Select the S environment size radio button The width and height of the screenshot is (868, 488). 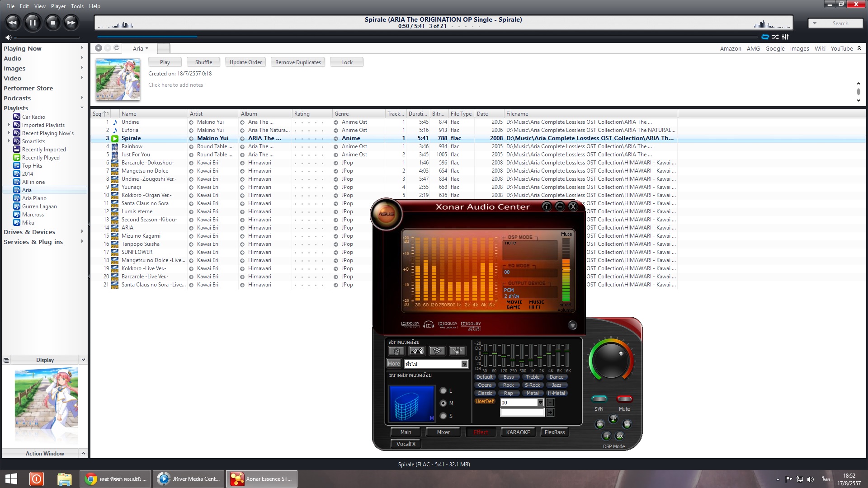443,416
